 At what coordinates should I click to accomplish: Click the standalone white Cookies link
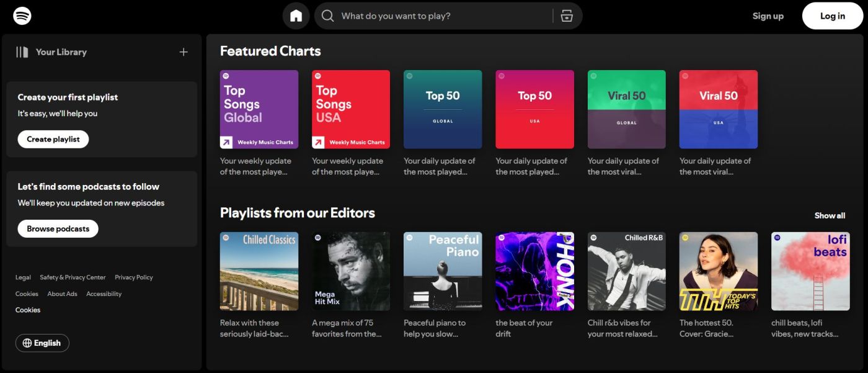point(28,310)
